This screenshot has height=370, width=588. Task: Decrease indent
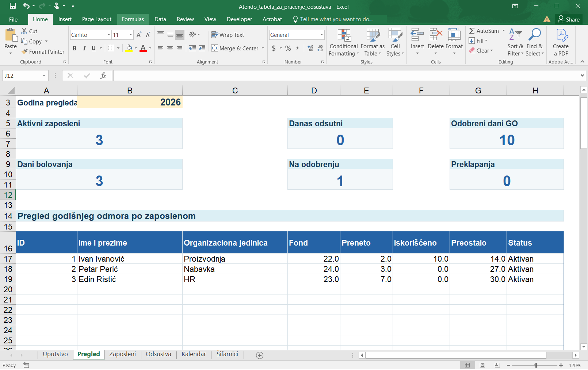pos(192,48)
